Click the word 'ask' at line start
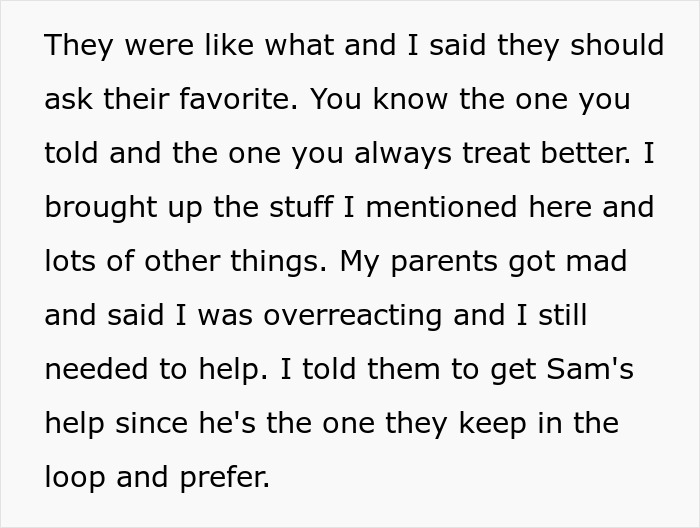Image resolution: width=700 pixels, height=528 pixels. pyautogui.click(x=65, y=100)
